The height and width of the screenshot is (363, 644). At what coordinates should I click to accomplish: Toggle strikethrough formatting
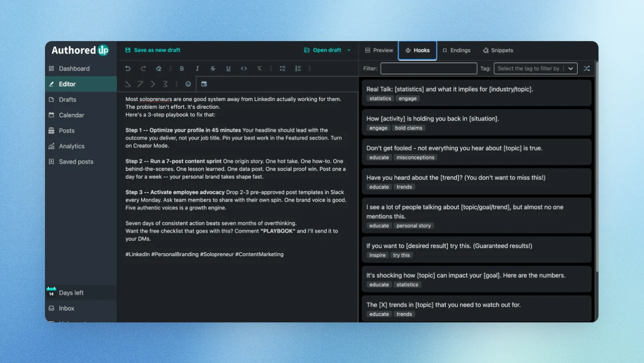[x=213, y=69]
